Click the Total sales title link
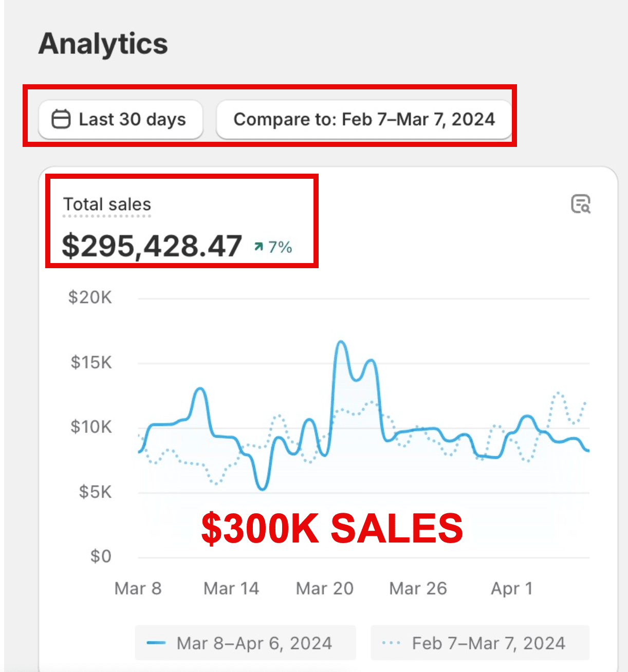The width and height of the screenshot is (628, 672). [107, 204]
